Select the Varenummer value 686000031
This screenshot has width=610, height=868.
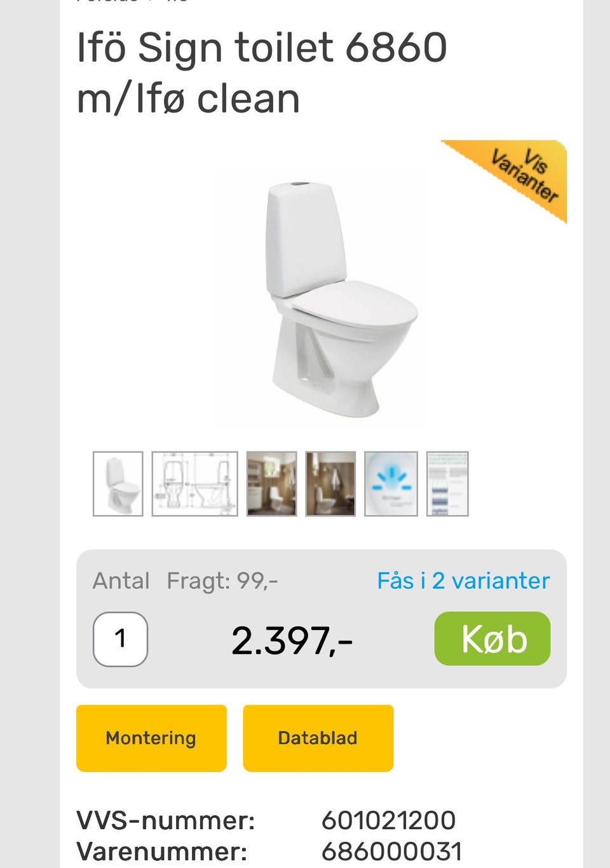coord(391,851)
